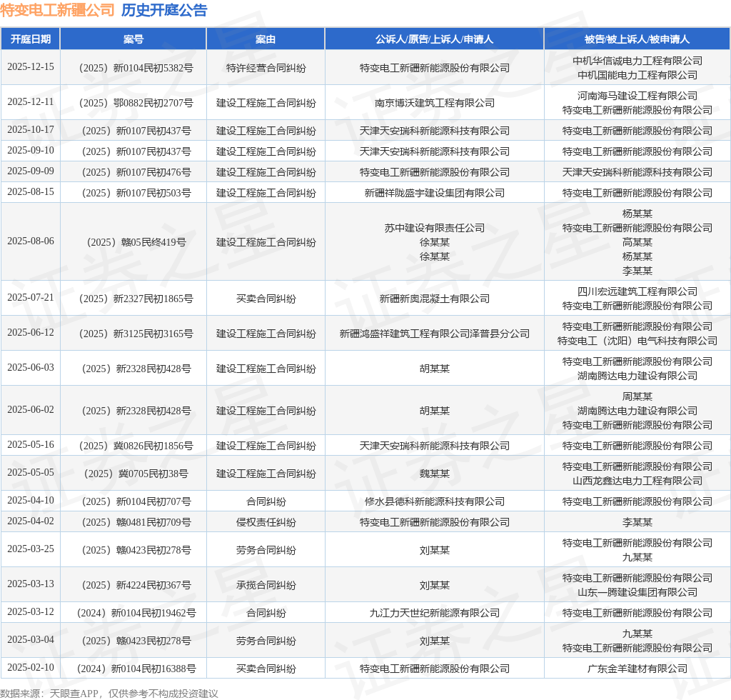731x700 pixels.
Task: Click the 侵权责任纠纷 case cause
Action: coord(266,522)
